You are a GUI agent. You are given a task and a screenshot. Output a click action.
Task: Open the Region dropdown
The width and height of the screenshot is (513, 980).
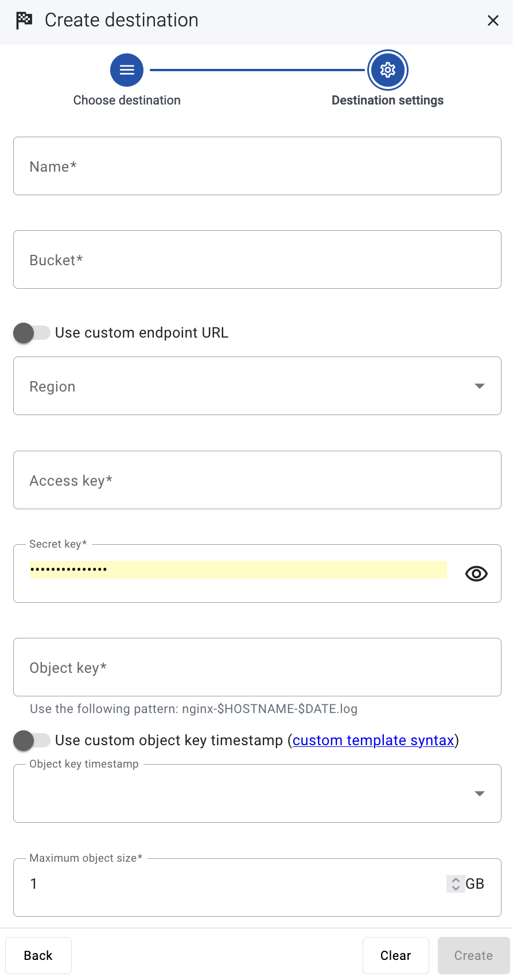click(257, 386)
